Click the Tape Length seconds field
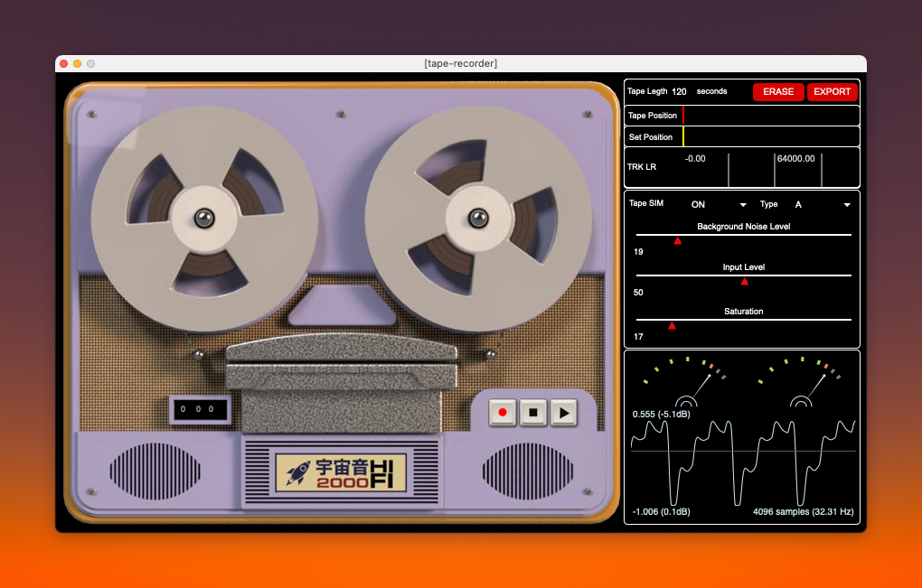This screenshot has width=922, height=588. click(x=680, y=91)
